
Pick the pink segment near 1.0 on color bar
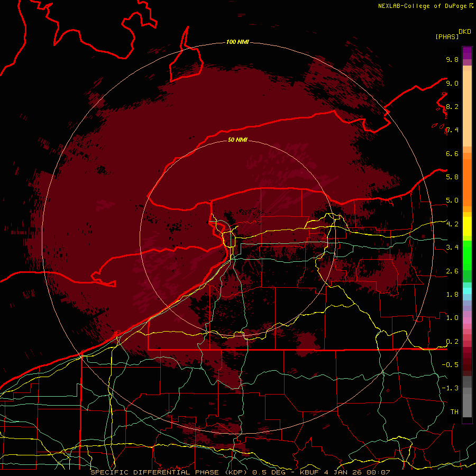tap(467, 321)
